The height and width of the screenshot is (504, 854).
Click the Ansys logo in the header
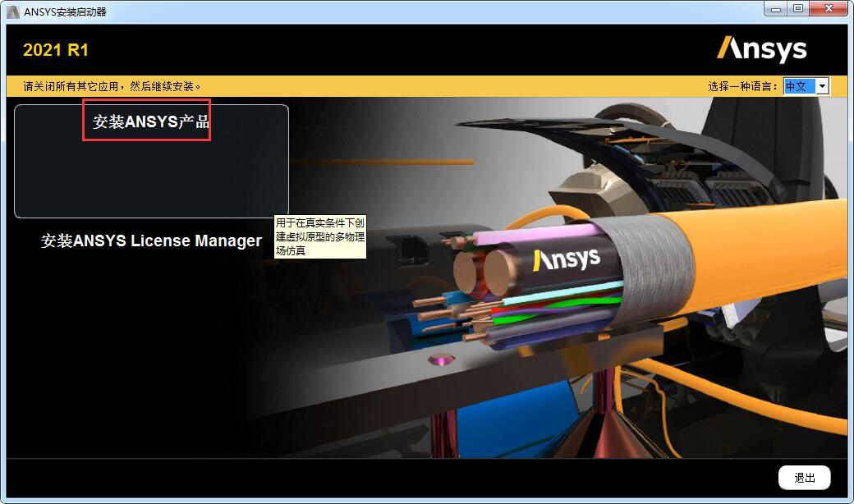click(x=761, y=49)
